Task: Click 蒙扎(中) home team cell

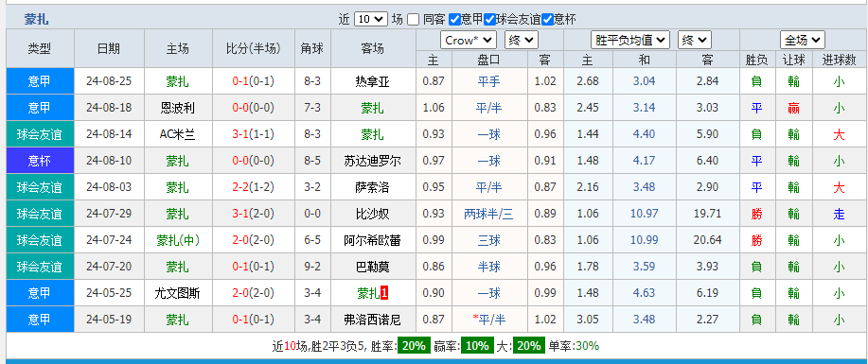Action: [178, 241]
